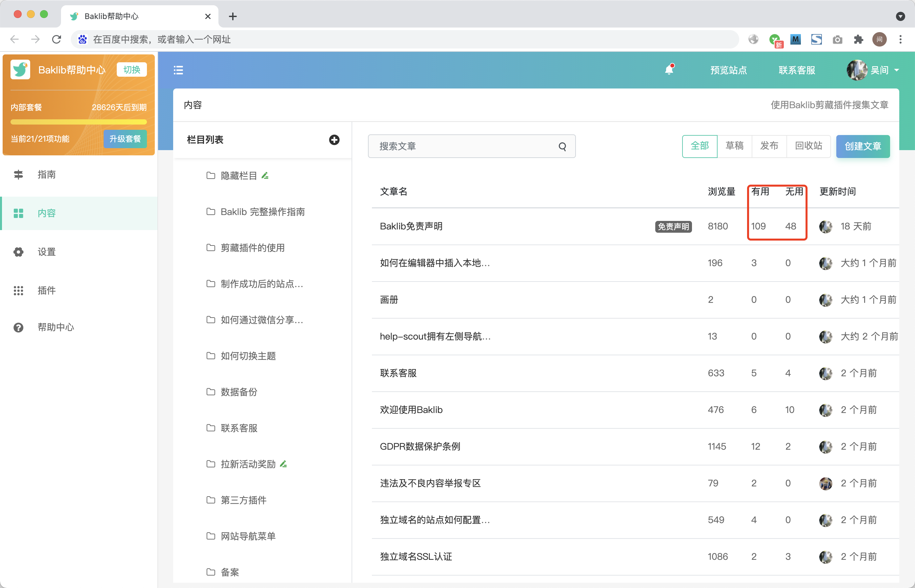Close the Baklib帮助中心 tab
The height and width of the screenshot is (588, 915).
pos(208,16)
